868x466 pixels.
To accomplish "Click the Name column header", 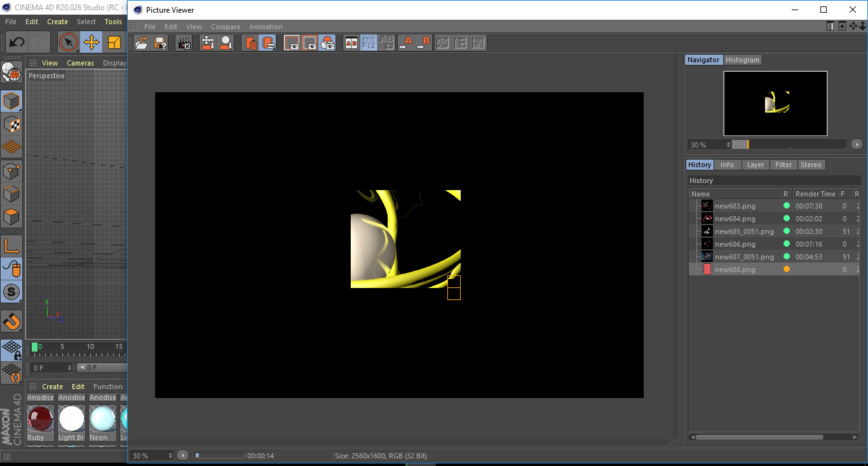I will [735, 194].
